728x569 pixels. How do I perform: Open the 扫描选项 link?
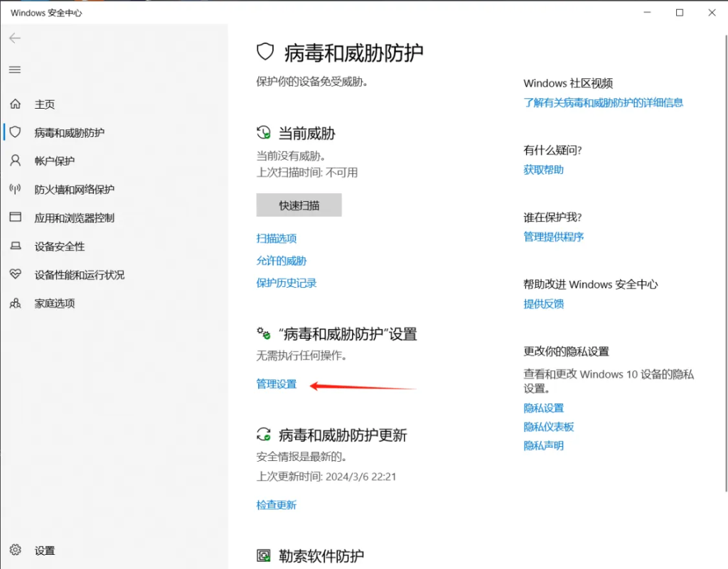point(277,239)
